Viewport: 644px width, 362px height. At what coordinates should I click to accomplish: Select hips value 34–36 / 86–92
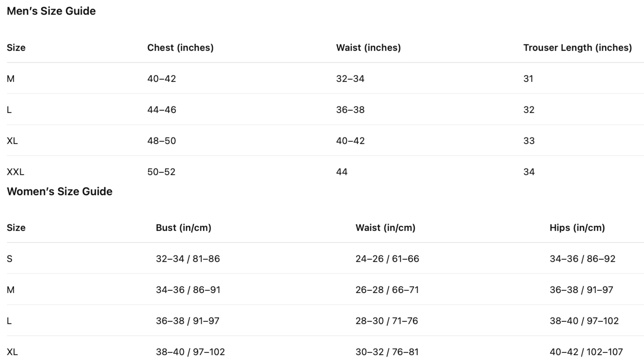coord(583,259)
